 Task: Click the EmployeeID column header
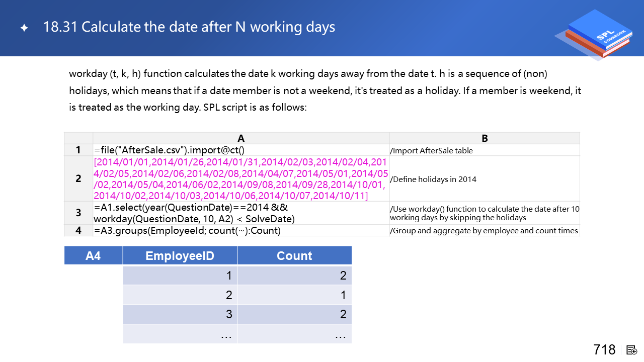[180, 256]
